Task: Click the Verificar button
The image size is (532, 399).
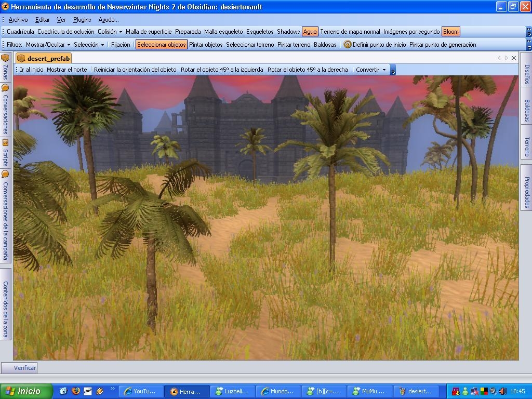Action: click(x=25, y=368)
